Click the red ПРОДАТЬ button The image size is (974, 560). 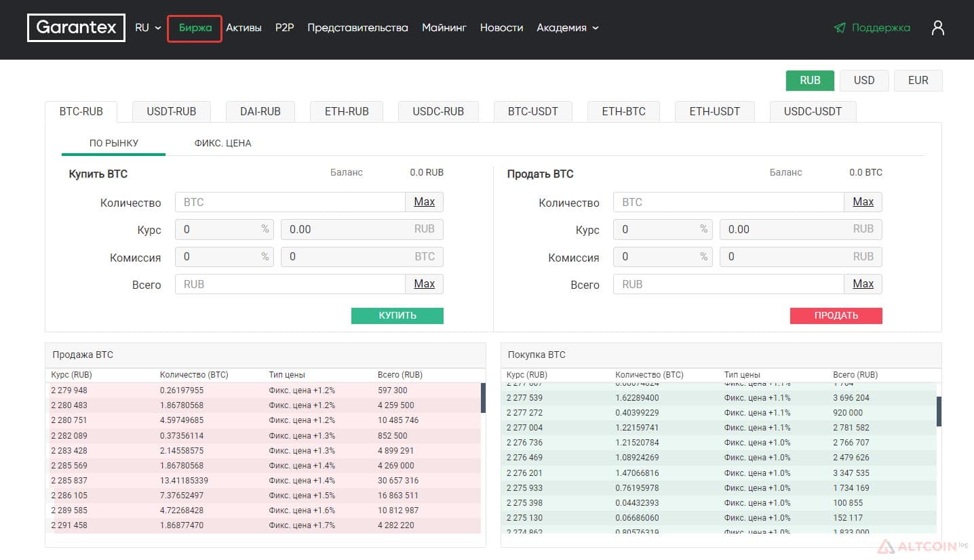836,315
